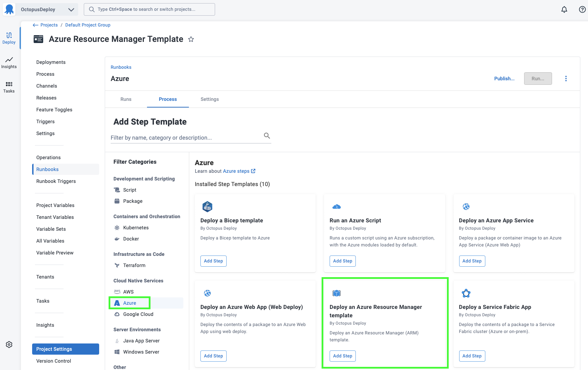The height and width of the screenshot is (370, 588).
Task: Filter step templates by Terraform category
Action: coord(134,265)
